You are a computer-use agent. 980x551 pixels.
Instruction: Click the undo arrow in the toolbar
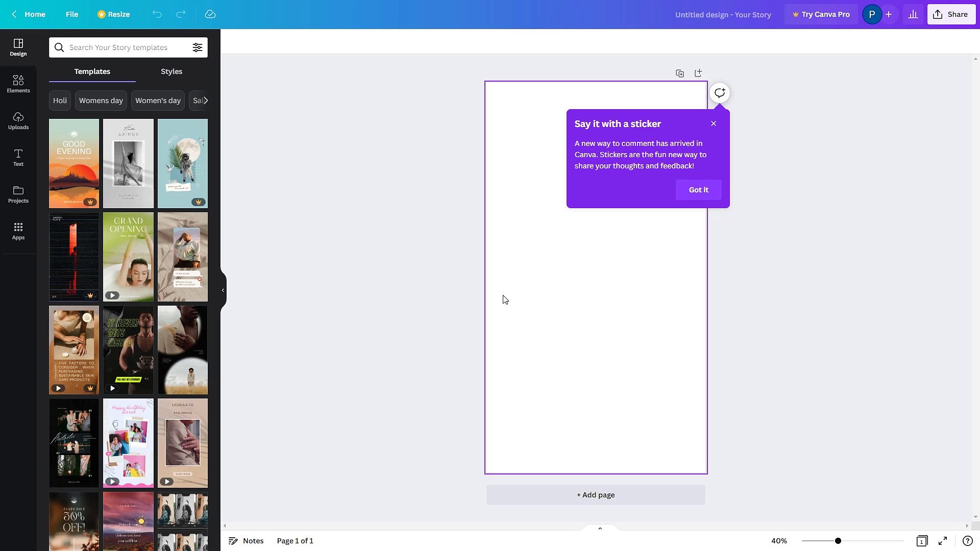(157, 14)
